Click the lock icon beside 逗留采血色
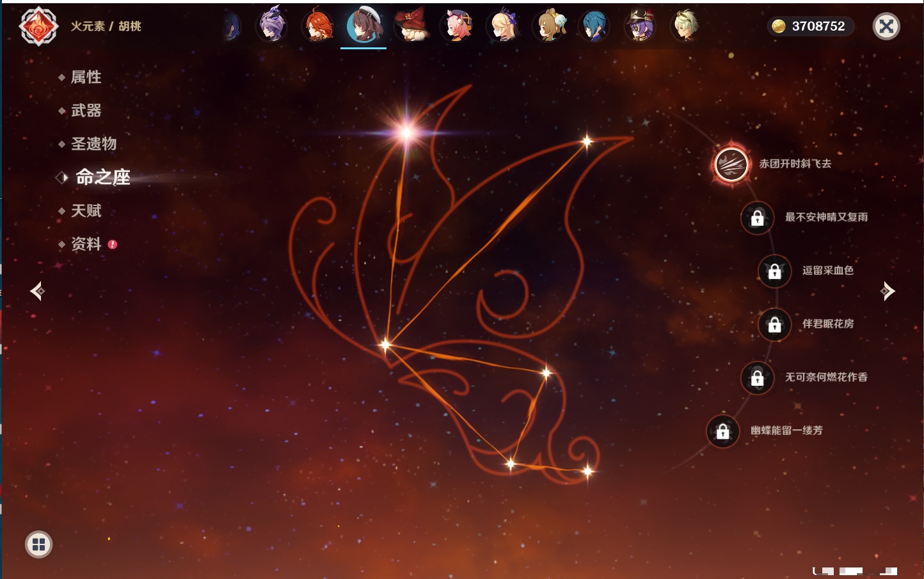Screen dimensions: 924x579 (x=774, y=271)
